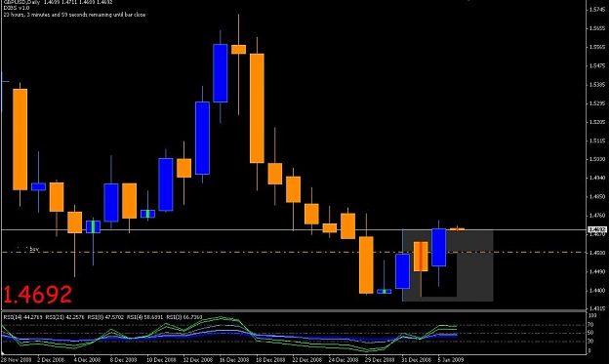Viewport: 610px width, 364px height.
Task: Click the RSI(21) 42.2576 label
Action: (64, 317)
